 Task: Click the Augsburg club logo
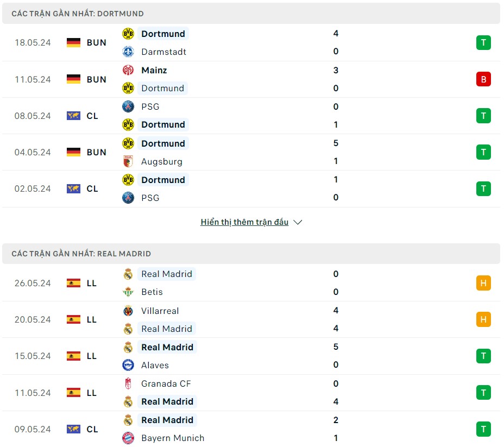point(129,161)
